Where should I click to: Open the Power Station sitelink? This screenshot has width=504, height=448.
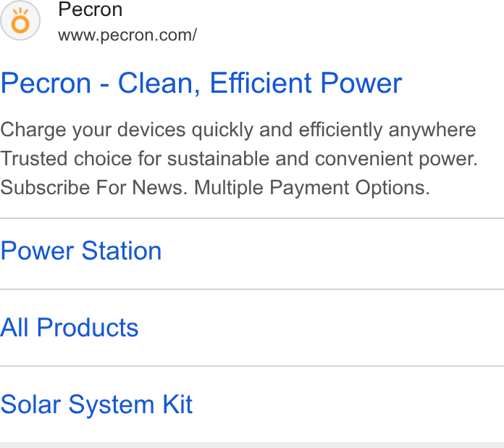click(x=81, y=251)
